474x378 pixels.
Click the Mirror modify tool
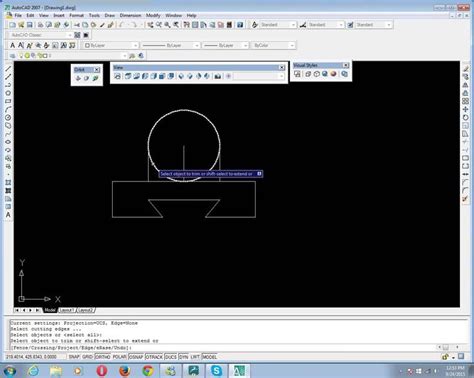point(465,85)
